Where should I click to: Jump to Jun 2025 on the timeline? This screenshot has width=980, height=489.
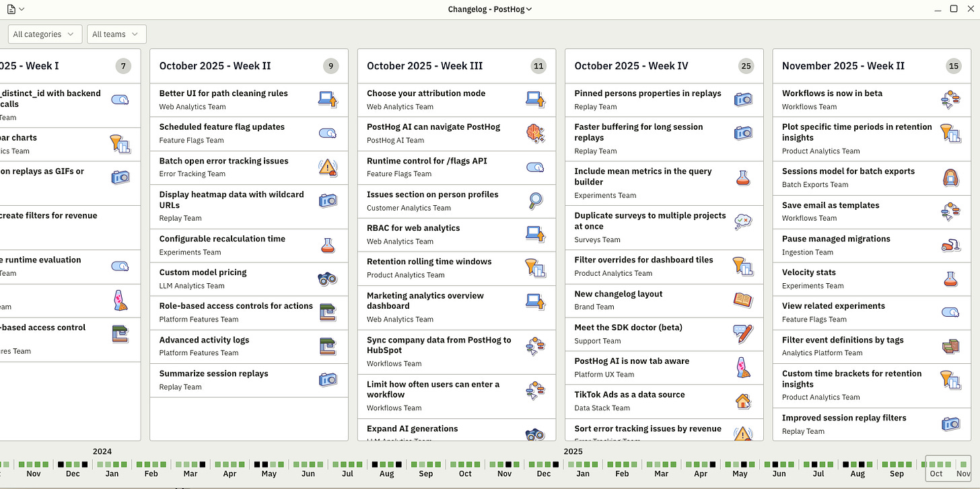click(x=779, y=474)
